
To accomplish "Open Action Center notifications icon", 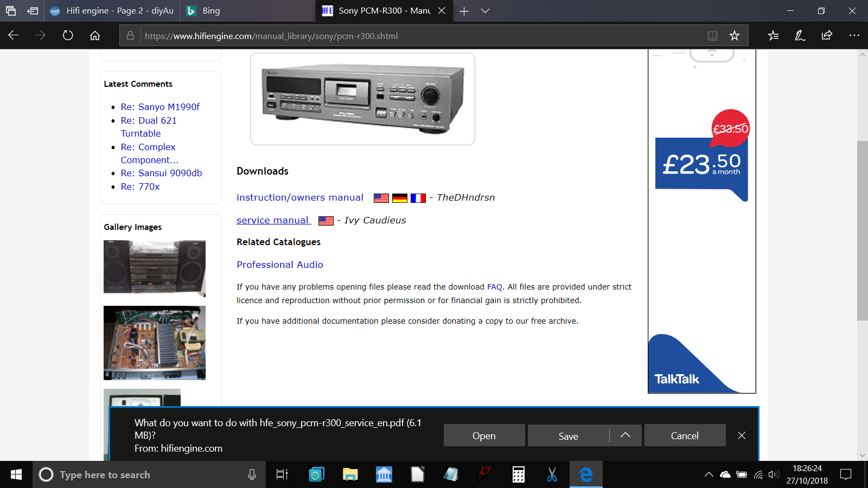I will click(846, 474).
